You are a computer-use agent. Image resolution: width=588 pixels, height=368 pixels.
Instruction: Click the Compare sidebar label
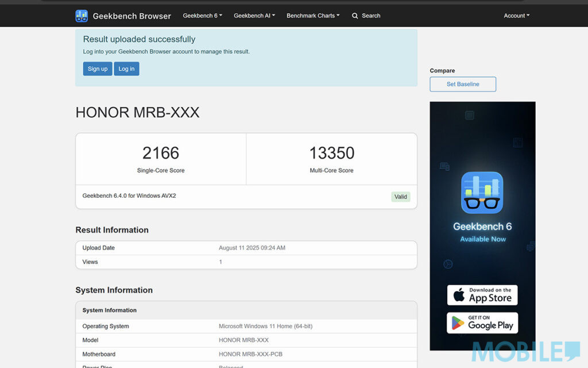point(442,71)
